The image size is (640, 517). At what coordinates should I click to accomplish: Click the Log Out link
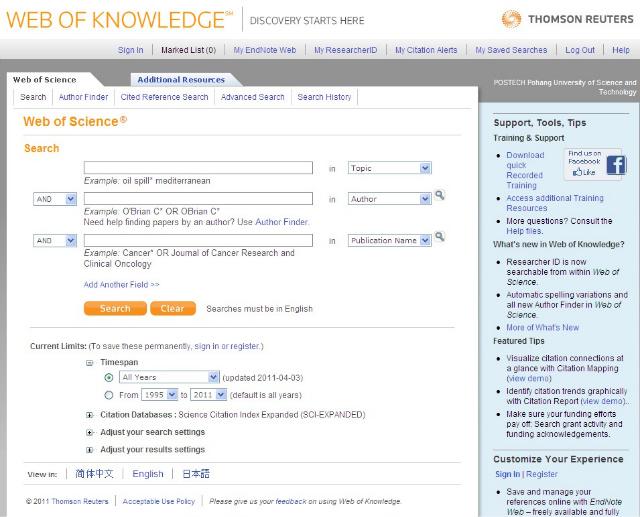(580, 50)
